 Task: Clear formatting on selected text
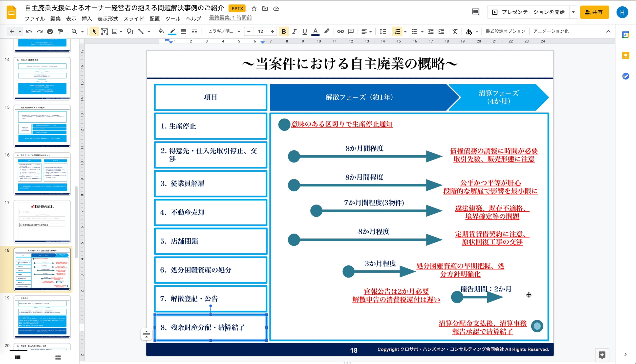(x=455, y=31)
